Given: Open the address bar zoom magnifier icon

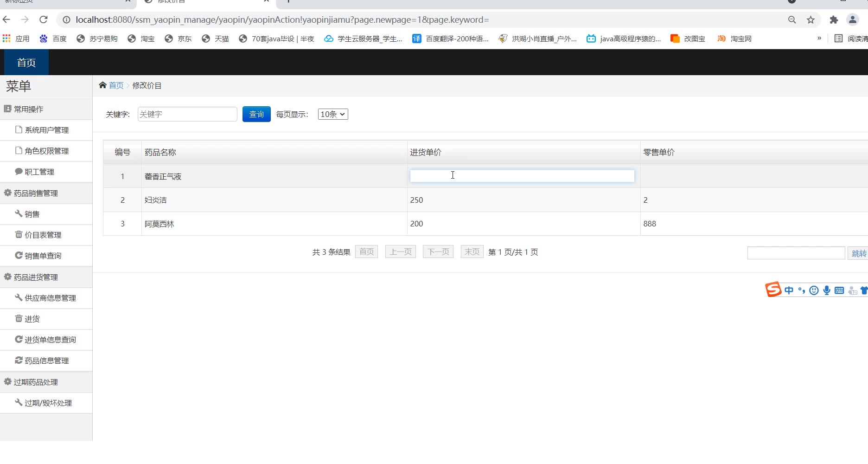Looking at the screenshot, I should pos(792,19).
